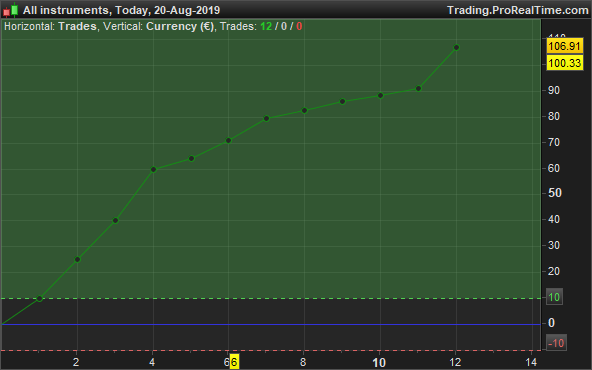
Task: Click the green 10 threshold label
Action: (x=554, y=297)
